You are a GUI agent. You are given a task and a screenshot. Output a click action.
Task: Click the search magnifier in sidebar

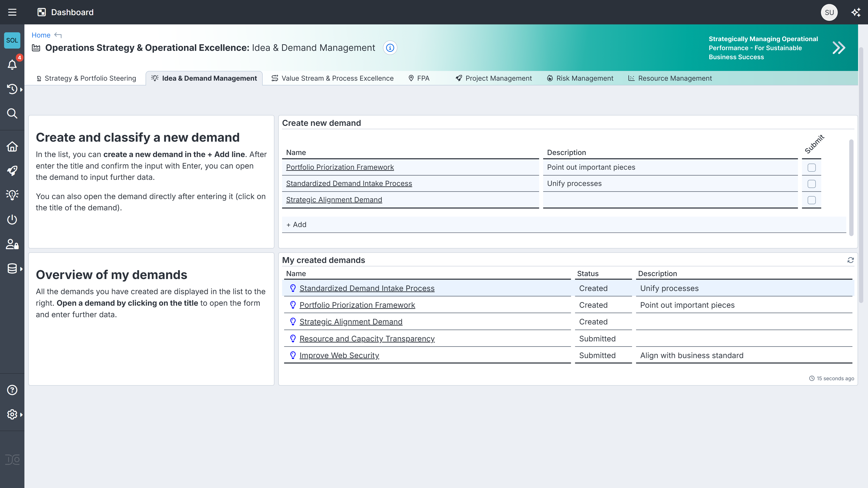(x=12, y=113)
